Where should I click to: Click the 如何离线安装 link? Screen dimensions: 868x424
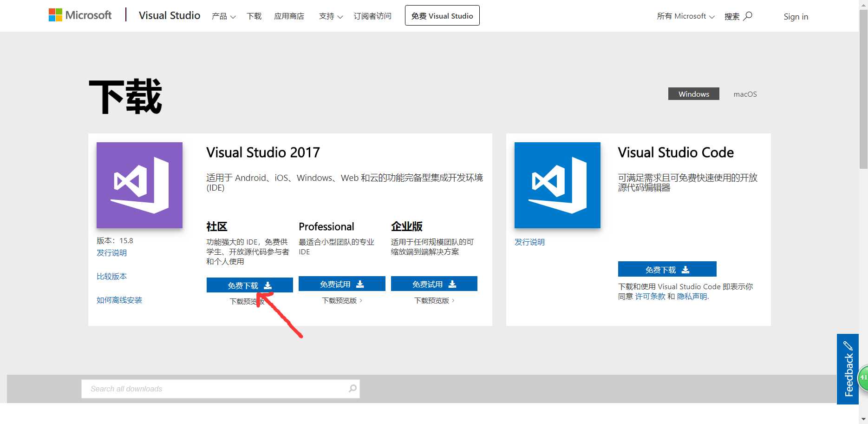pyautogui.click(x=119, y=300)
